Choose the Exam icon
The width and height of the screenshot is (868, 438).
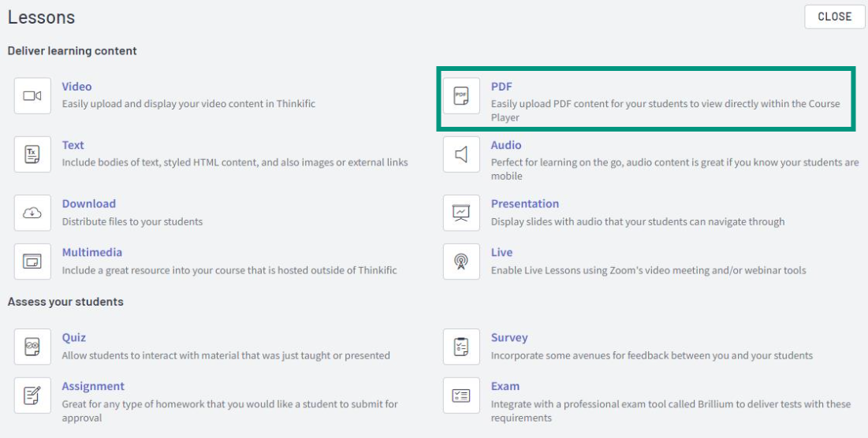pyautogui.click(x=461, y=395)
